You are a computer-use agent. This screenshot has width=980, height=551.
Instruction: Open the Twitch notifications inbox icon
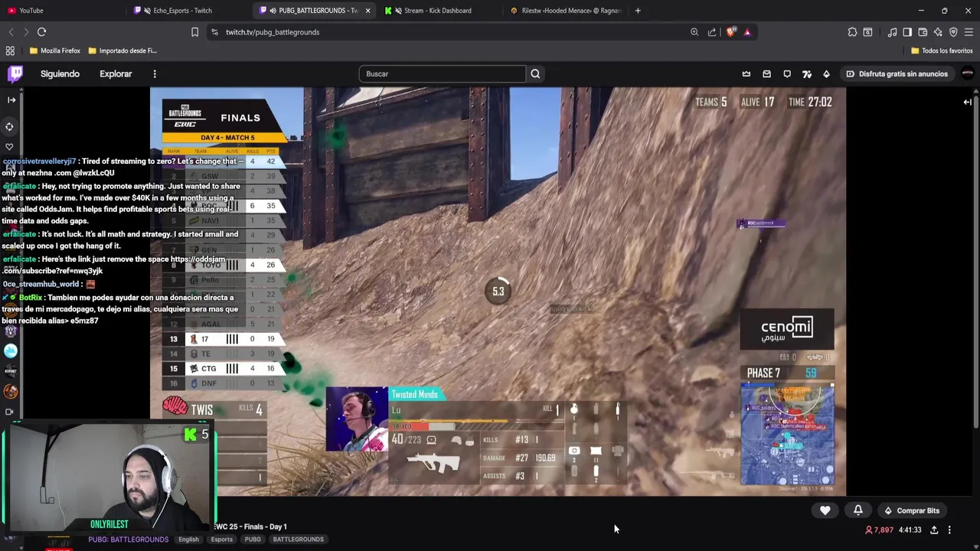766,73
